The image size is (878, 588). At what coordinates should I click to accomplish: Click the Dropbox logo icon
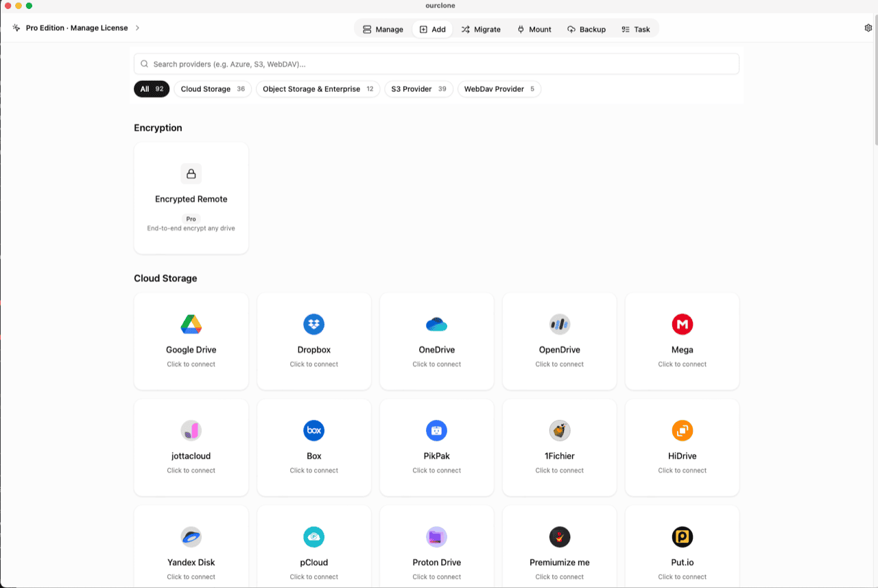[x=313, y=324]
